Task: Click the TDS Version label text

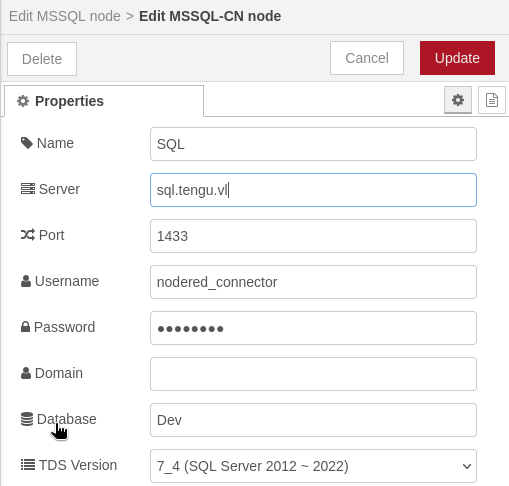Action: pos(78,465)
